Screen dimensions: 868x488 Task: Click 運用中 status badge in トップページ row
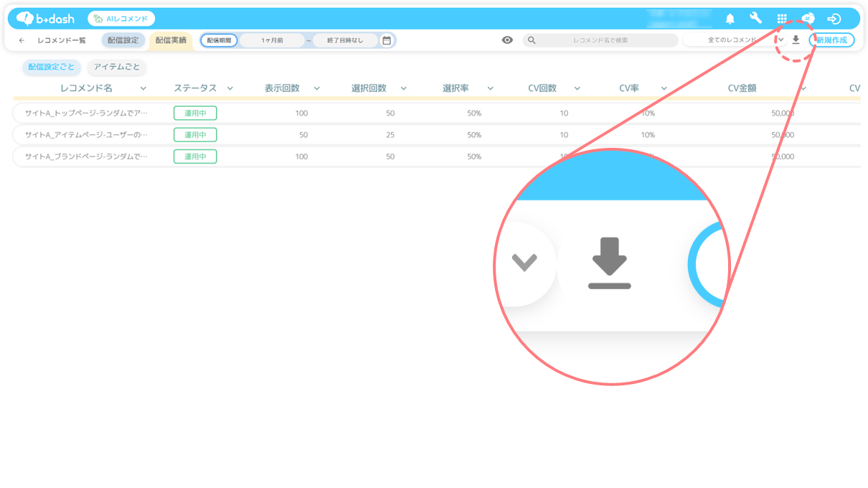pos(195,113)
